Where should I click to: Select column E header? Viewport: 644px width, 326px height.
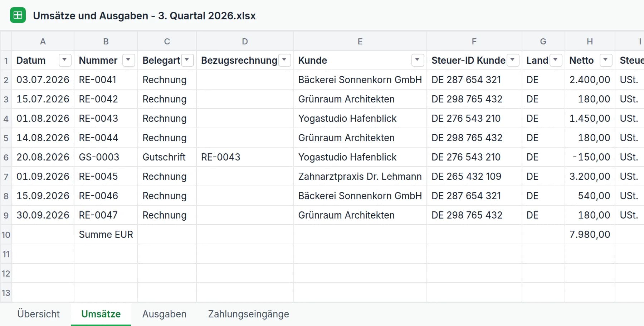pyautogui.click(x=360, y=41)
